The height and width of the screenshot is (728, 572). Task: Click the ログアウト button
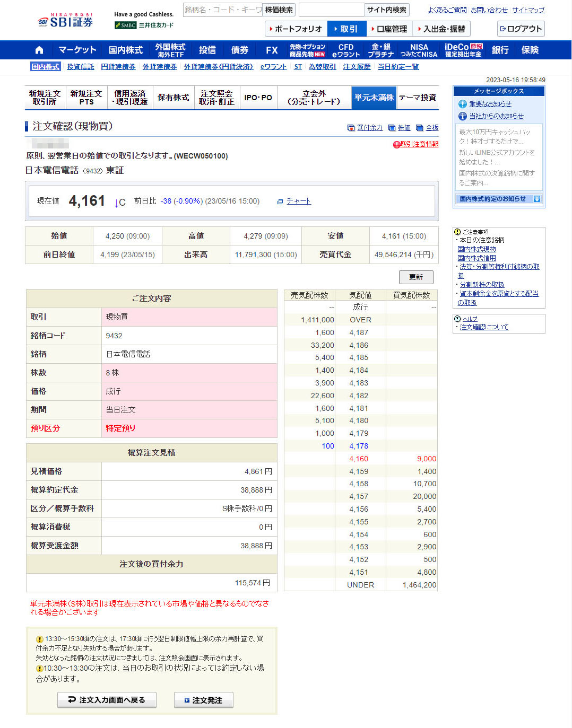521,29
